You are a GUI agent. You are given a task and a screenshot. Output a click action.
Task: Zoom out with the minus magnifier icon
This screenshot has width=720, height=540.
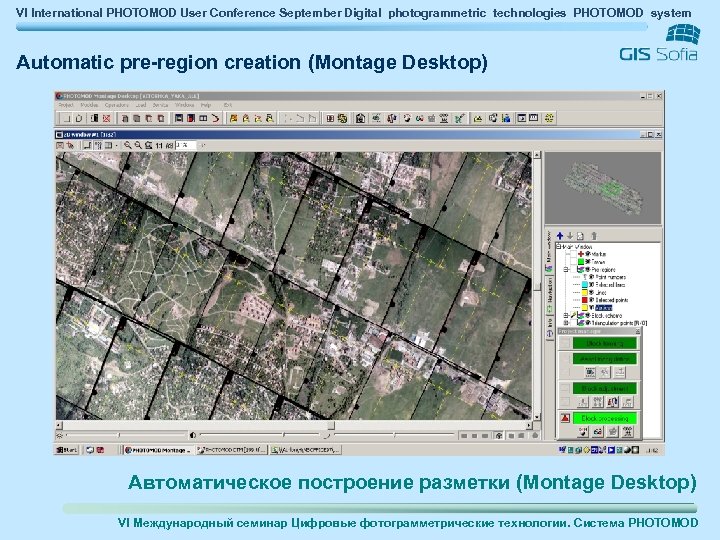[x=138, y=146]
